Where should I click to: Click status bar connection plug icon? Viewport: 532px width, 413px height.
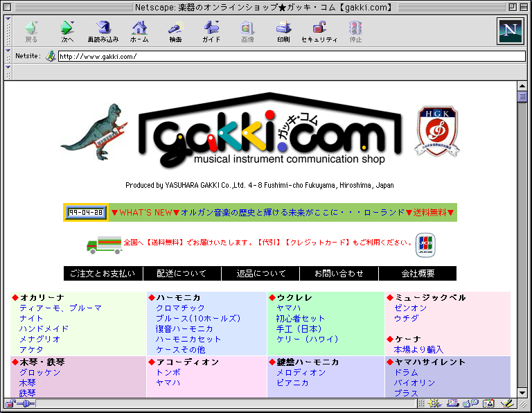tap(26, 403)
